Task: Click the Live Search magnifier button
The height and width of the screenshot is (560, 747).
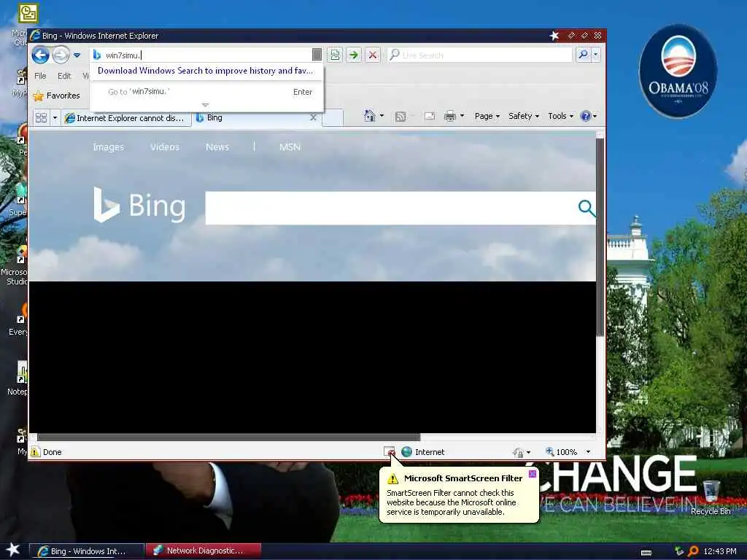Action: coord(583,55)
